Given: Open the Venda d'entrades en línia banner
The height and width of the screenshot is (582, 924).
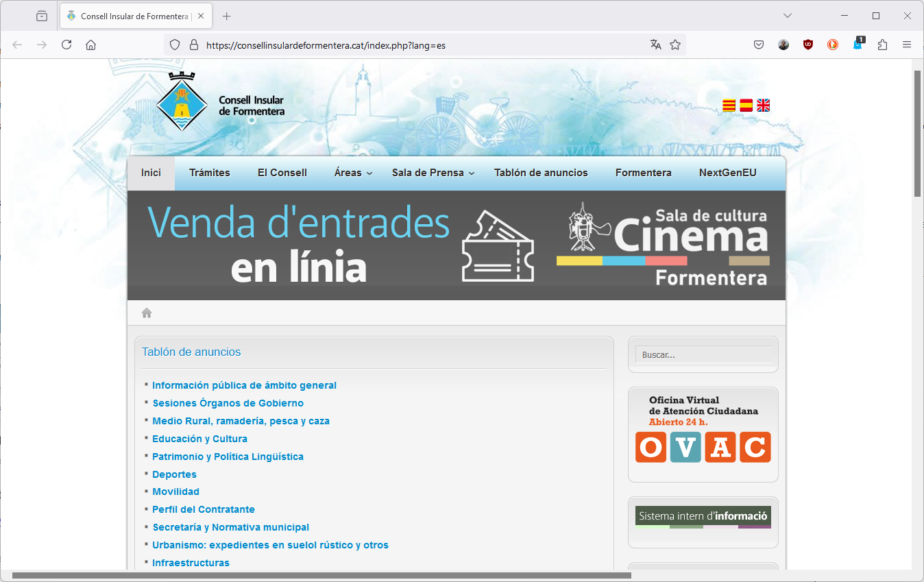Looking at the screenshot, I should 457,245.
